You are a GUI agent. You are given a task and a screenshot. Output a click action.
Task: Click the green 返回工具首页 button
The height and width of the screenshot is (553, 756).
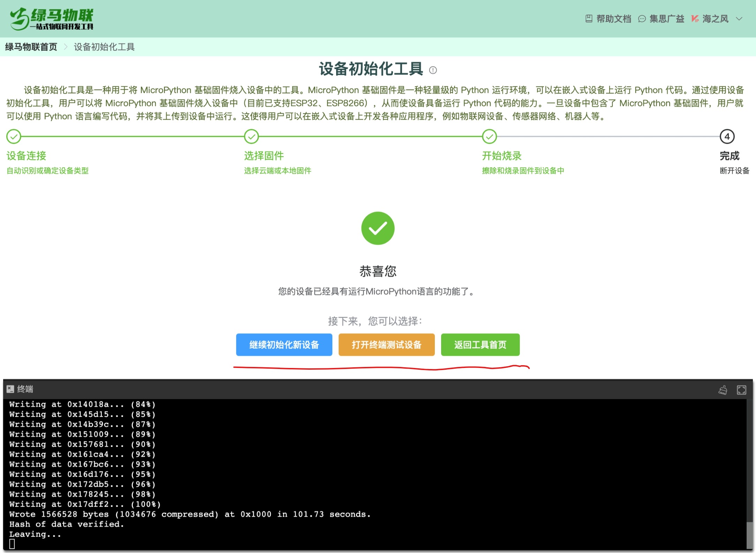480,345
